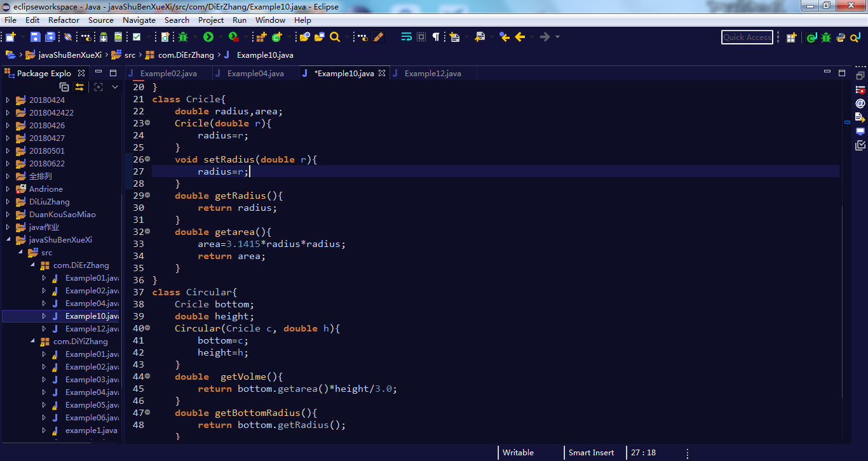Open the Android Virtual Device Manager icon
The width and height of the screenshot is (868, 461).
pyautogui.click(x=118, y=37)
